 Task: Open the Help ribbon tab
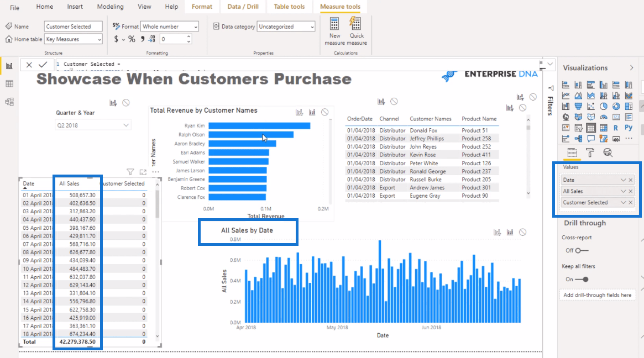[x=171, y=7]
